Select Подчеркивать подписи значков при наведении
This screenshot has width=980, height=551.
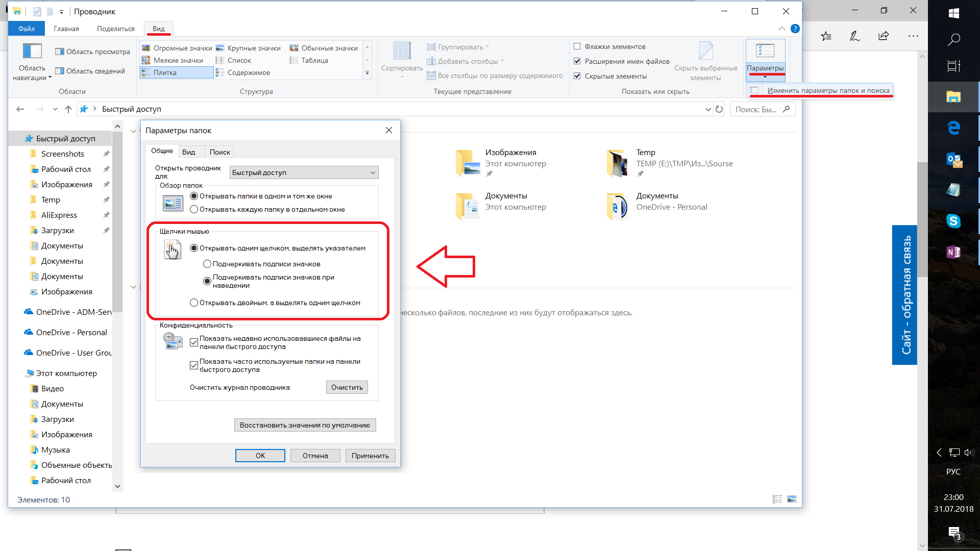click(x=207, y=281)
